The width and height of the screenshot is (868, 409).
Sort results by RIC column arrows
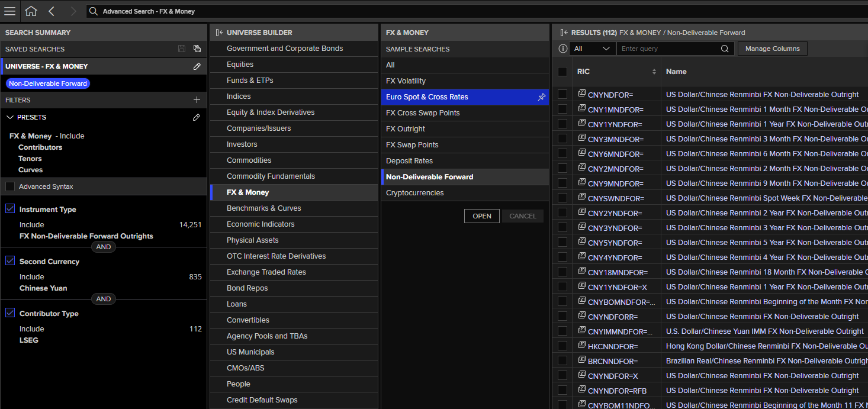(x=654, y=72)
